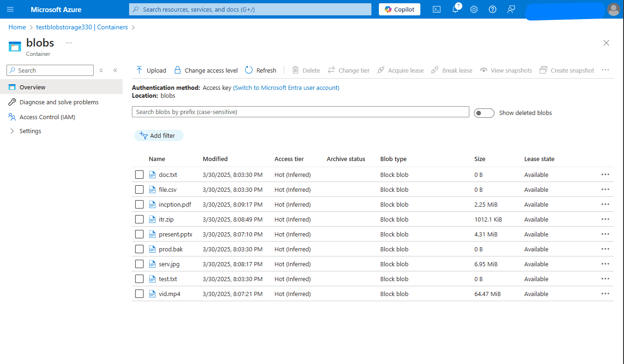Open the hamburger portal menu
Screen dimensions: 624x364
pos(10,9)
